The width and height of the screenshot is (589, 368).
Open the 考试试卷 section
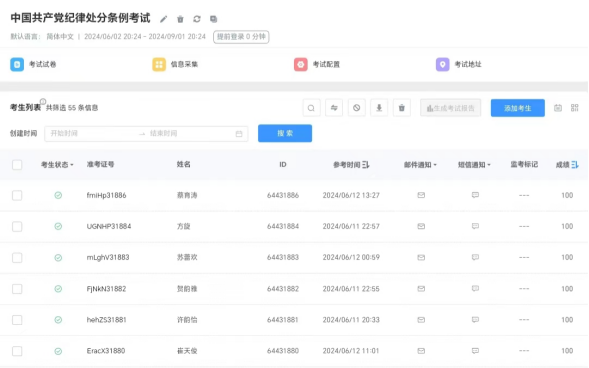[33, 64]
